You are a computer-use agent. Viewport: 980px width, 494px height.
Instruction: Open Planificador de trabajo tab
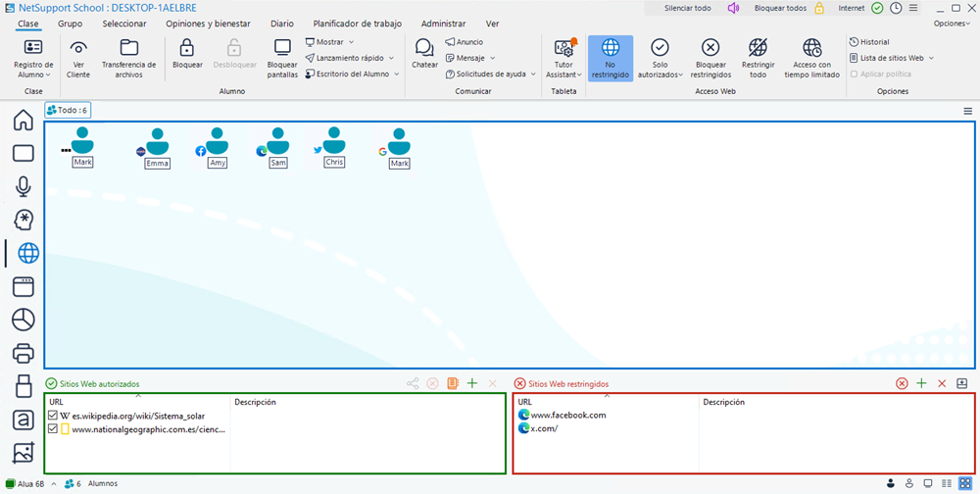(x=358, y=24)
